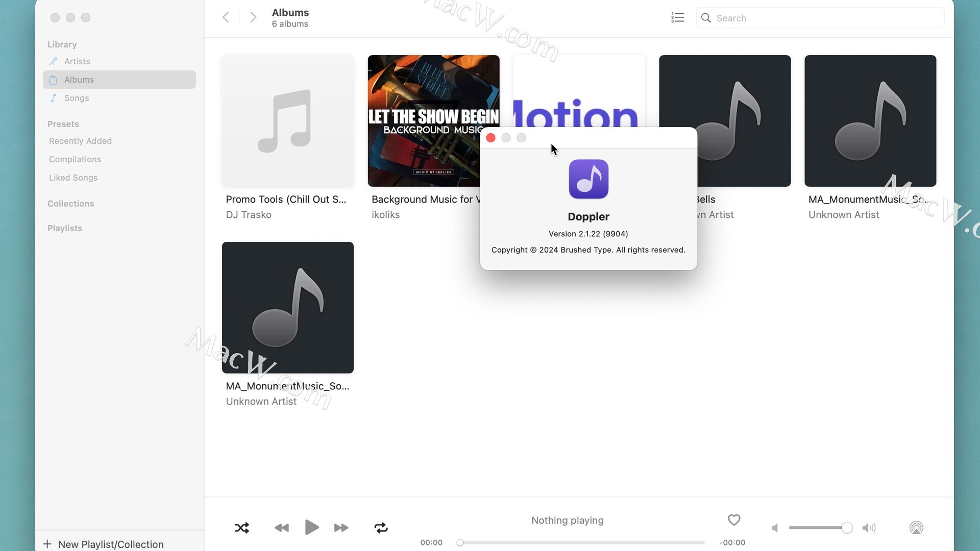Click the 'Nothing playing' status label
This screenshot has height=551, width=980.
point(567,520)
